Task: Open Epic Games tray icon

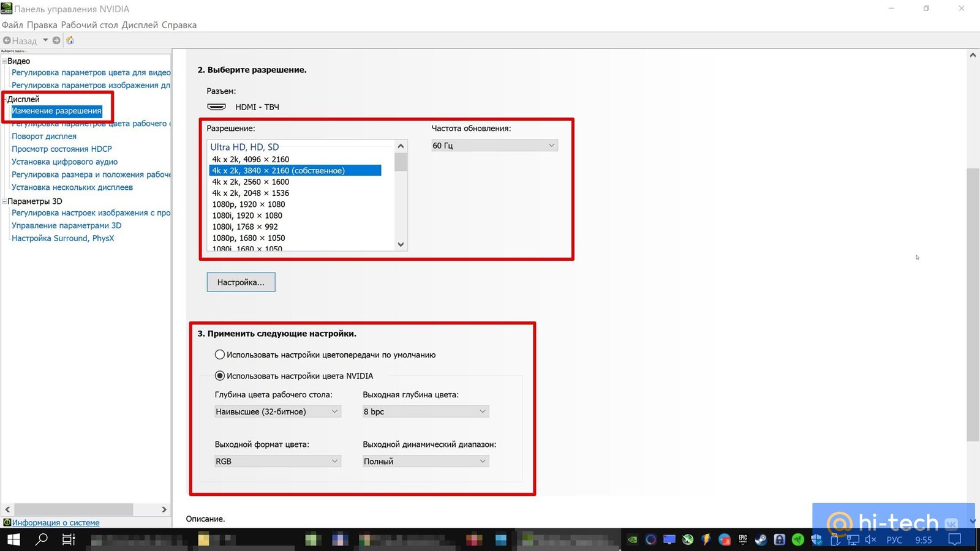Action: (x=743, y=539)
